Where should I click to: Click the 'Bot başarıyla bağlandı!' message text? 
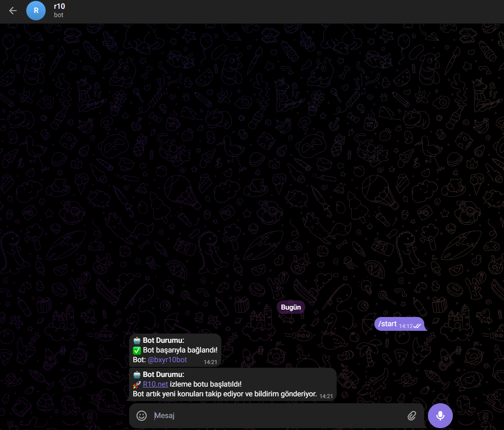pyautogui.click(x=180, y=350)
